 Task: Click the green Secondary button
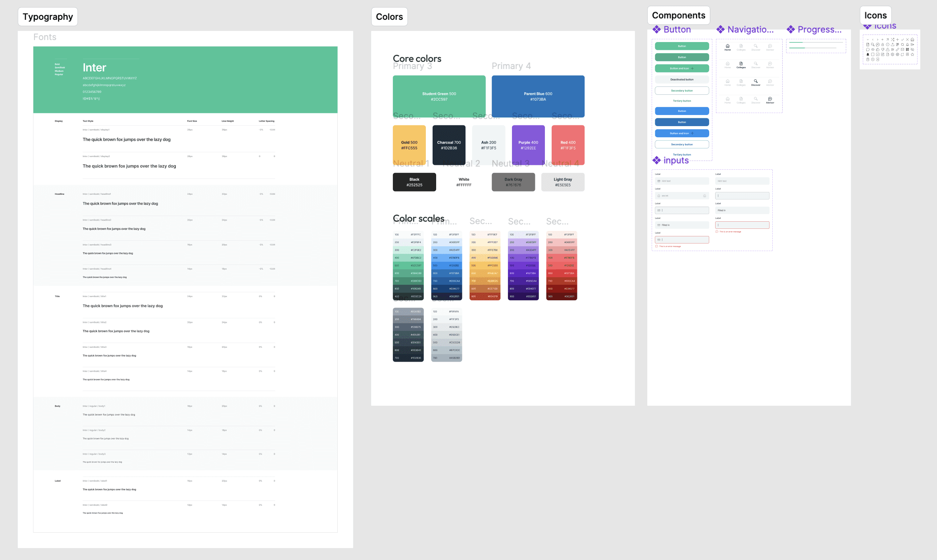pos(682,90)
